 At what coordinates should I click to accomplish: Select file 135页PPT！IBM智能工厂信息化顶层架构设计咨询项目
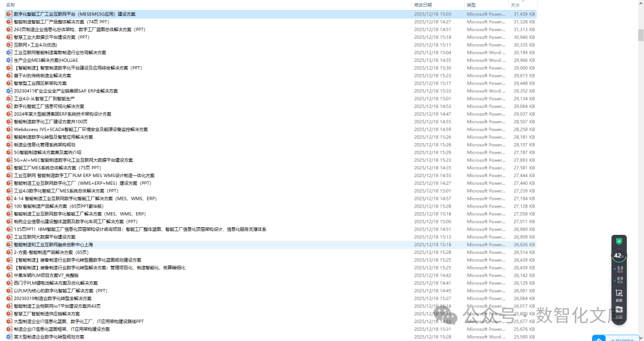(x=140, y=230)
